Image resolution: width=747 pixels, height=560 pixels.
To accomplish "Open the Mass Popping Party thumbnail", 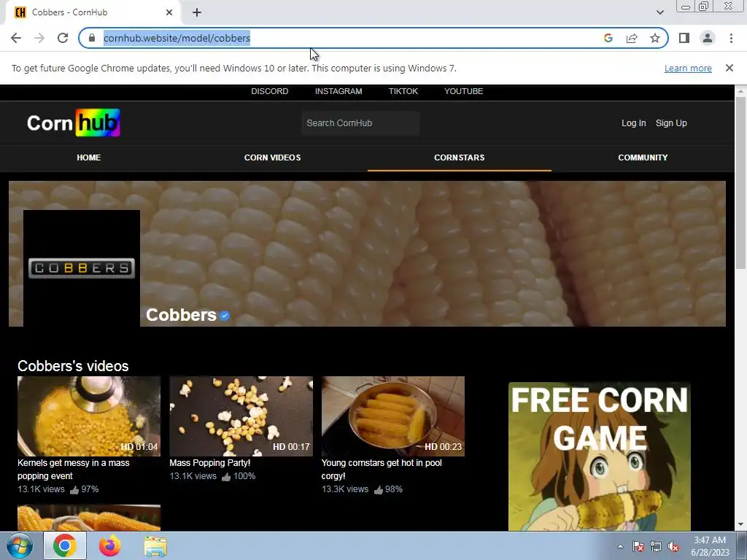I will point(241,416).
